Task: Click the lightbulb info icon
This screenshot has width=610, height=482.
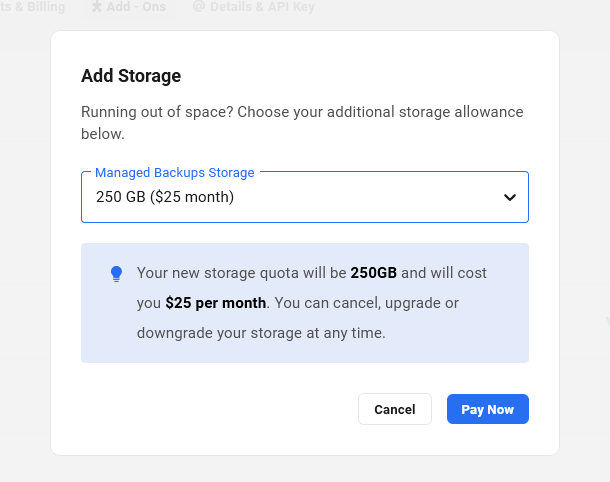Action: pyautogui.click(x=116, y=274)
